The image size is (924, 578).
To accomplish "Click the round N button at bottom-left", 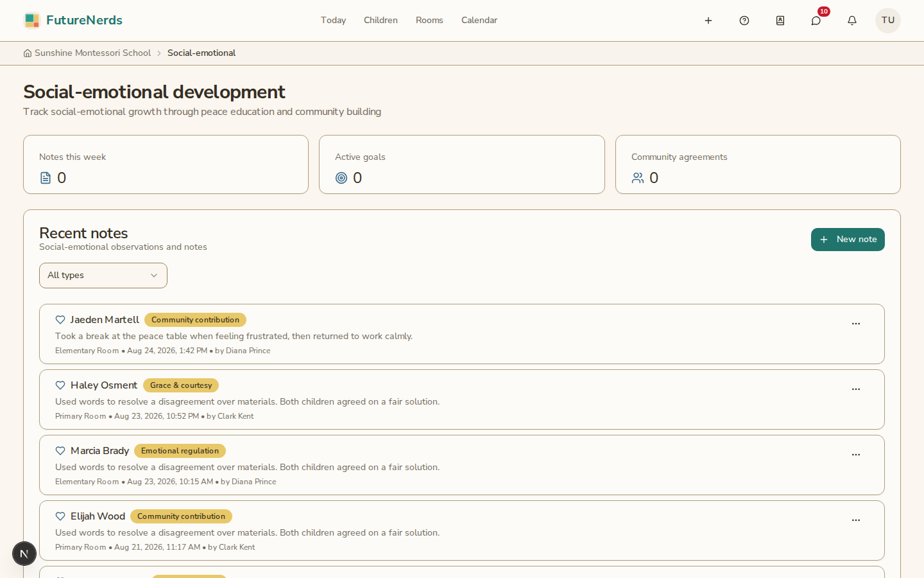I will (x=24, y=554).
